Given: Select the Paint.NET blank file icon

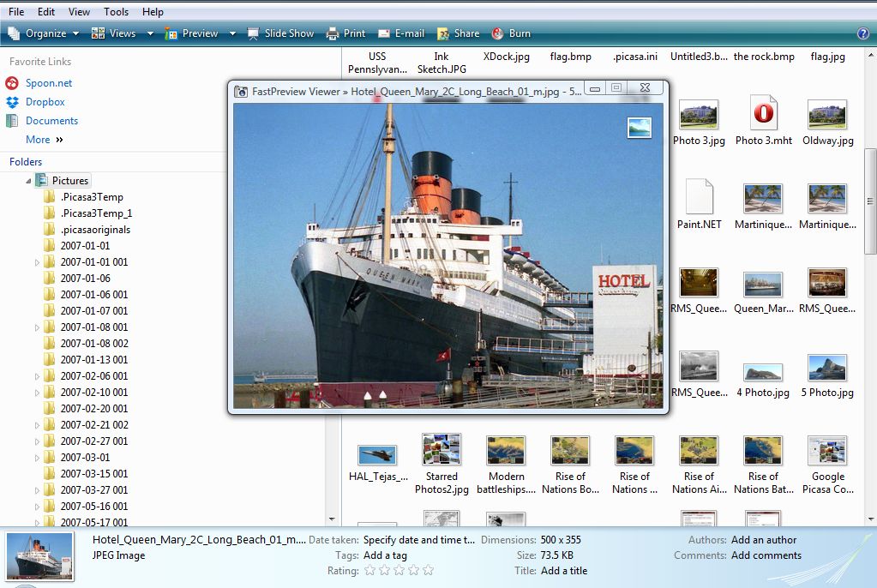Looking at the screenshot, I should (700, 196).
